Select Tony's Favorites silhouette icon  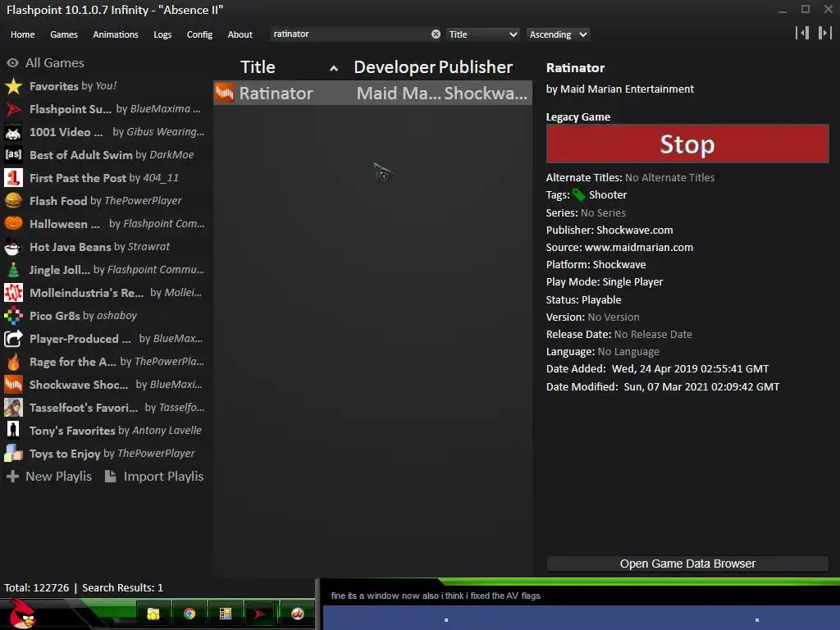tap(13, 431)
